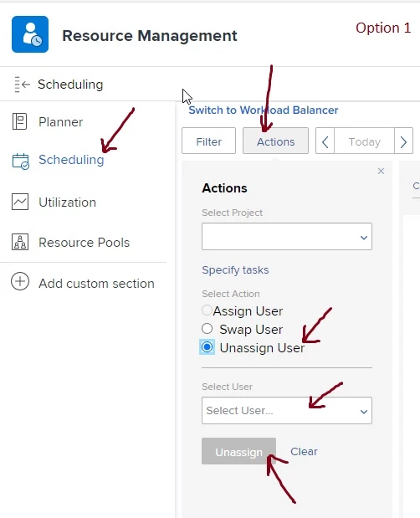
Task: Open the Select User dropdown
Action: click(x=287, y=411)
